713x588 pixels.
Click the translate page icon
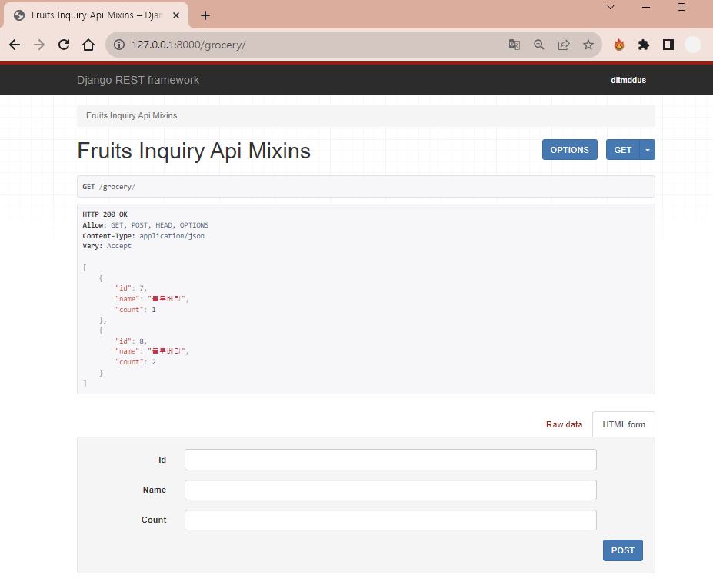515,45
